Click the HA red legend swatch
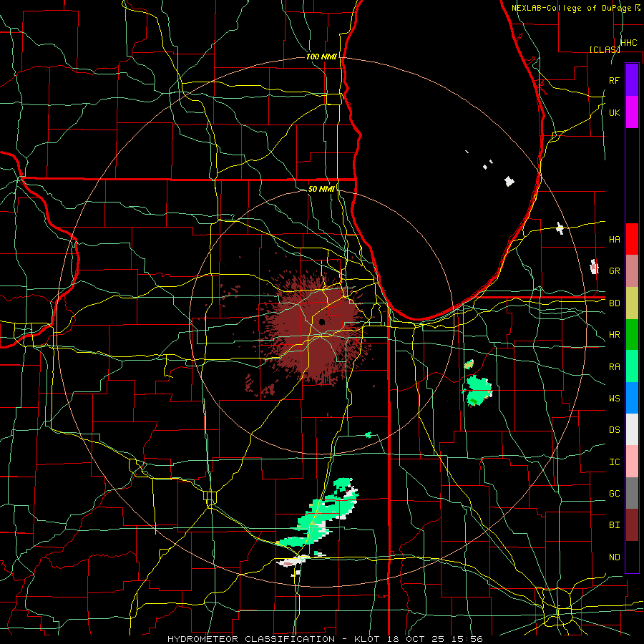Image resolution: width=644 pixels, height=644 pixels. [x=632, y=239]
